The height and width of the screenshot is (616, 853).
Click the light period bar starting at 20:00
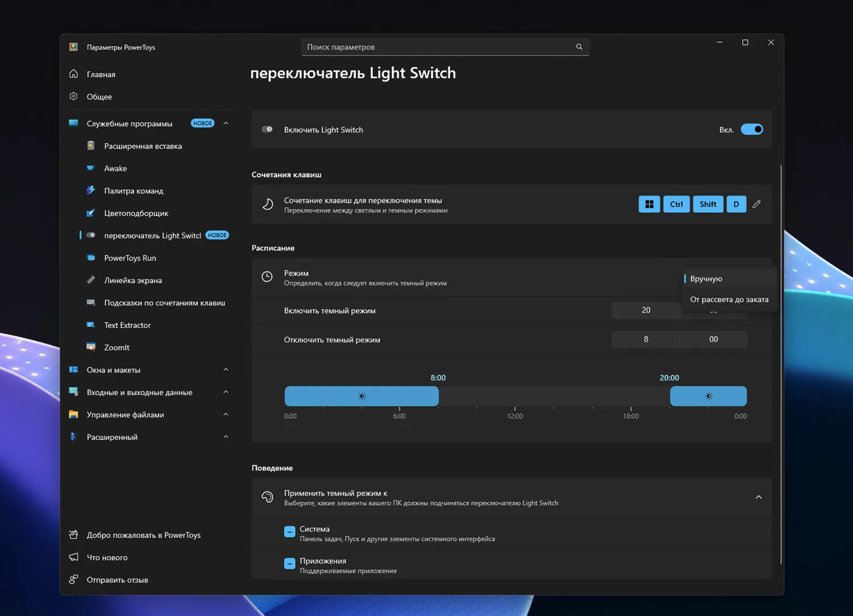pyautogui.click(x=709, y=396)
